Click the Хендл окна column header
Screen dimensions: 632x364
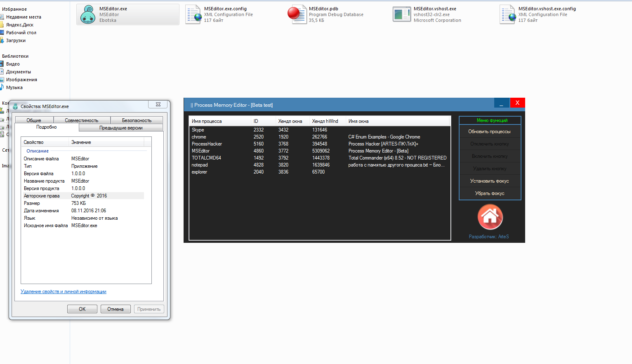coord(292,121)
